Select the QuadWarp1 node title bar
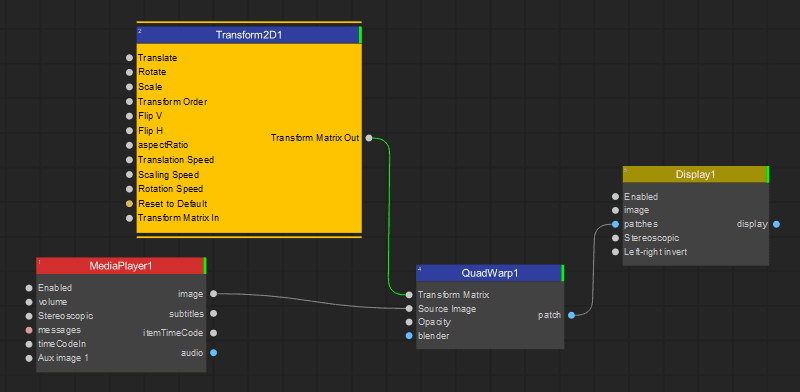800x392 pixels. coord(490,273)
